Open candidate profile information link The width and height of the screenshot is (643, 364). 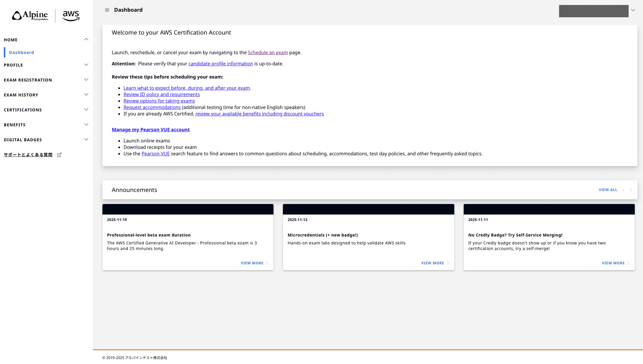click(x=221, y=64)
